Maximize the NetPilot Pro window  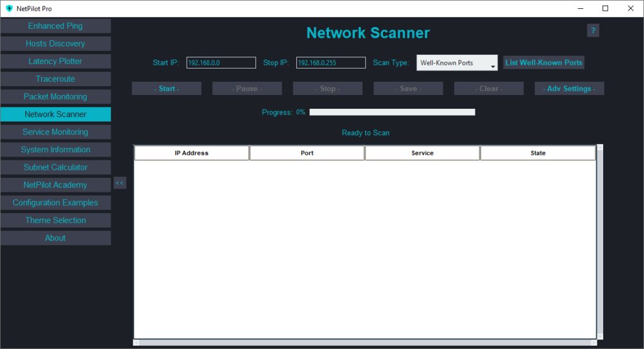click(606, 8)
